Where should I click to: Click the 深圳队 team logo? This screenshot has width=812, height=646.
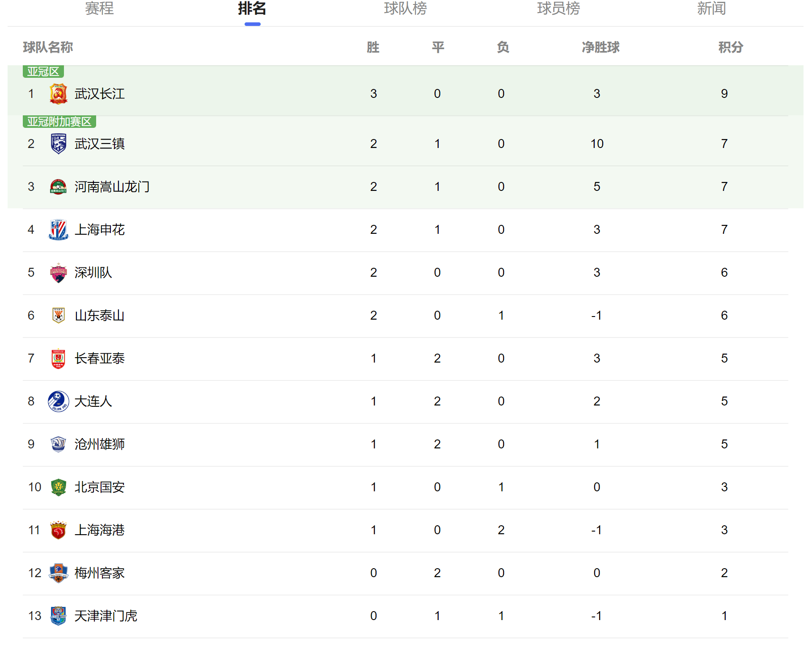58,273
